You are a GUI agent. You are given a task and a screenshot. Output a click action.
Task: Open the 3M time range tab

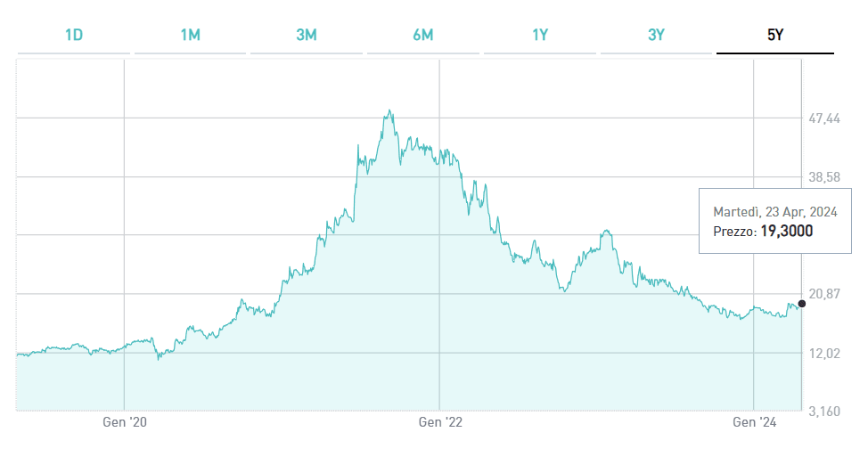(307, 36)
